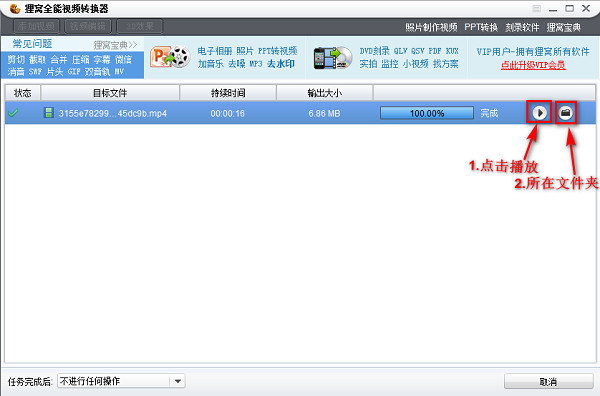
Task: Click 点此升级VIP会员 link
Action: click(x=533, y=65)
